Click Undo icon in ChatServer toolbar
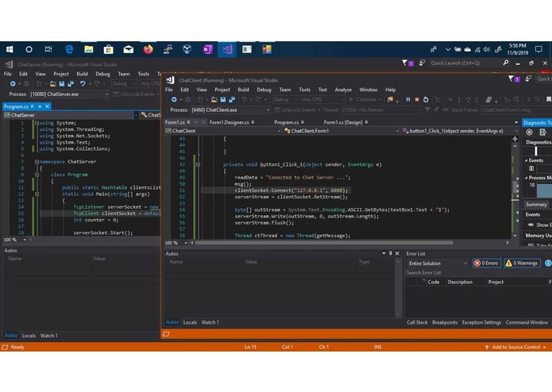Screen dimensions: 552x392 tap(83, 83)
